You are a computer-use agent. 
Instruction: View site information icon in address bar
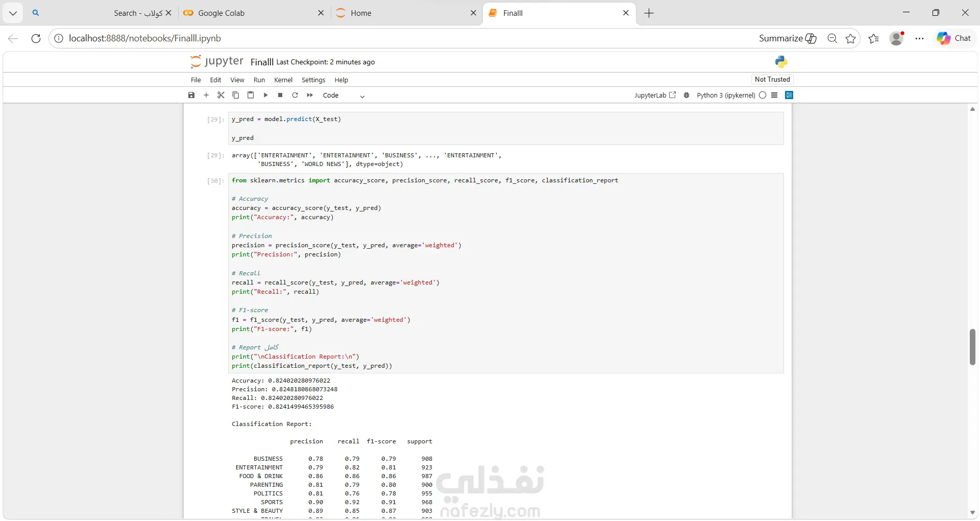click(59, 38)
